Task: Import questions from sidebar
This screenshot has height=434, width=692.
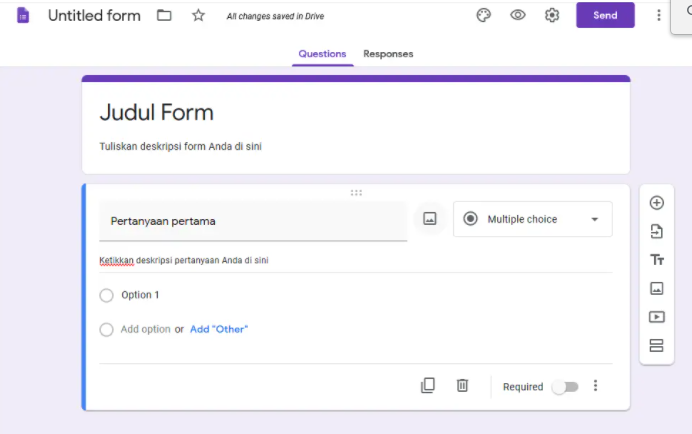Action: click(x=657, y=231)
